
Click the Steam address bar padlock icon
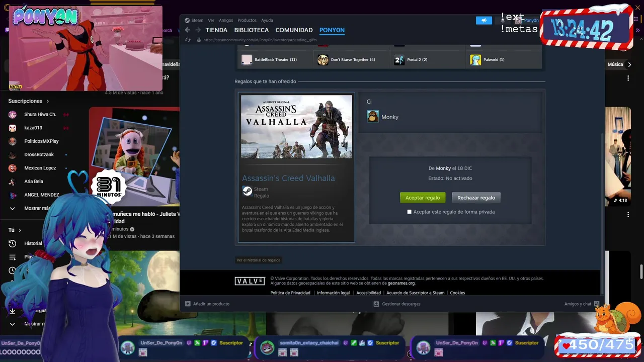click(199, 40)
